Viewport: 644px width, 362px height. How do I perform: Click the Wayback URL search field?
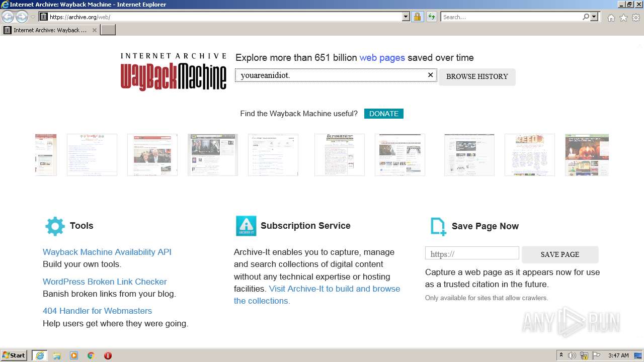pyautogui.click(x=336, y=75)
